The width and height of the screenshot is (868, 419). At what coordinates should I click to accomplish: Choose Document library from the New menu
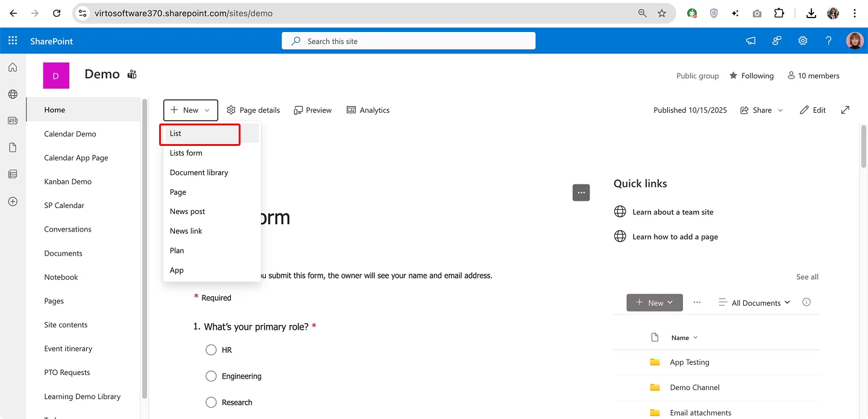coord(199,172)
